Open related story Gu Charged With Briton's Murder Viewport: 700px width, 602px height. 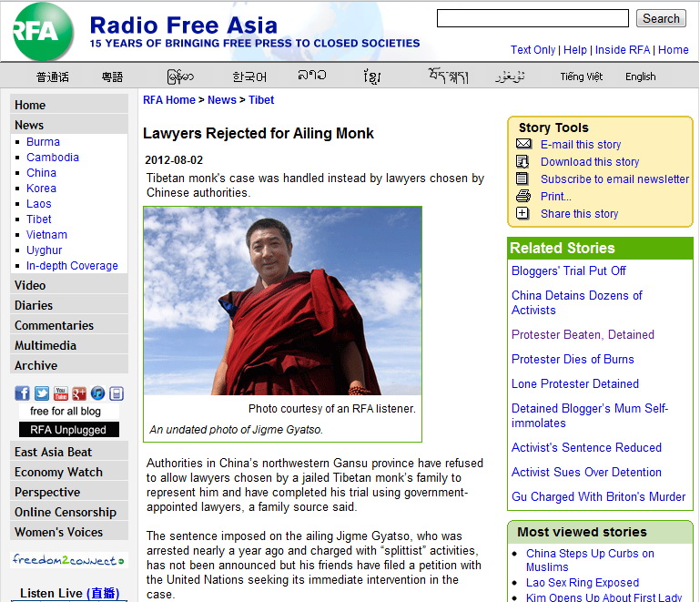pyautogui.click(x=598, y=497)
